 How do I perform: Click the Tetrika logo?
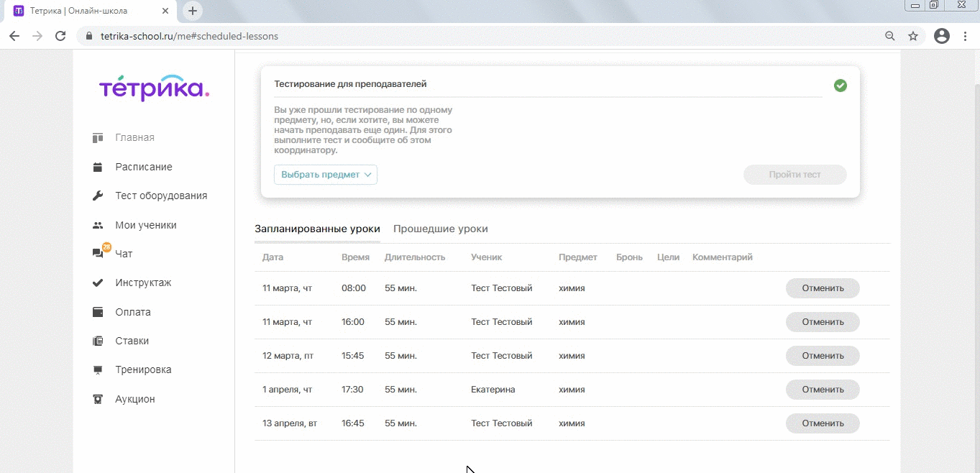pyautogui.click(x=154, y=87)
